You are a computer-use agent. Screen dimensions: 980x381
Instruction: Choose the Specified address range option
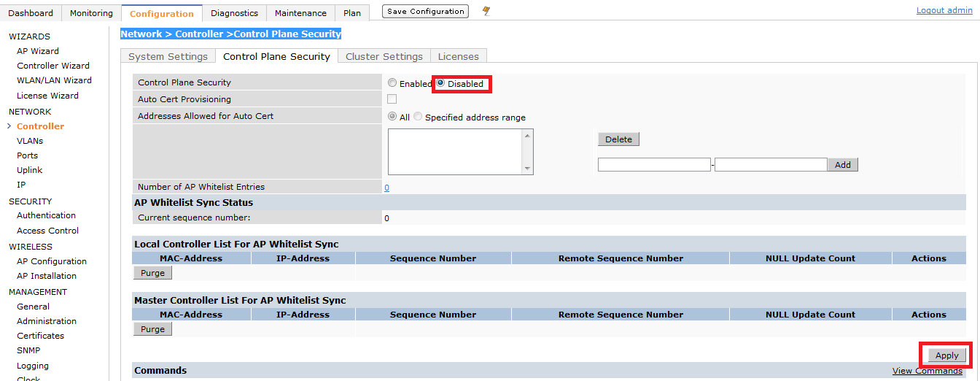(x=418, y=117)
